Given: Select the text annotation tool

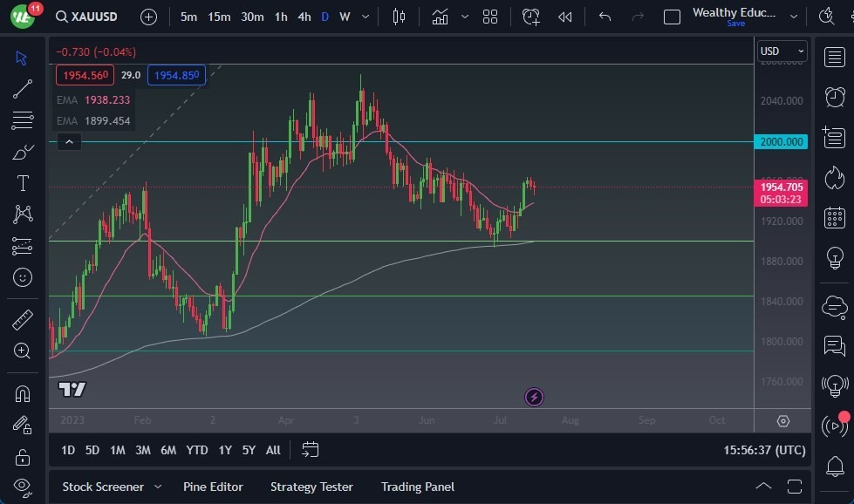Looking at the screenshot, I should (23, 183).
